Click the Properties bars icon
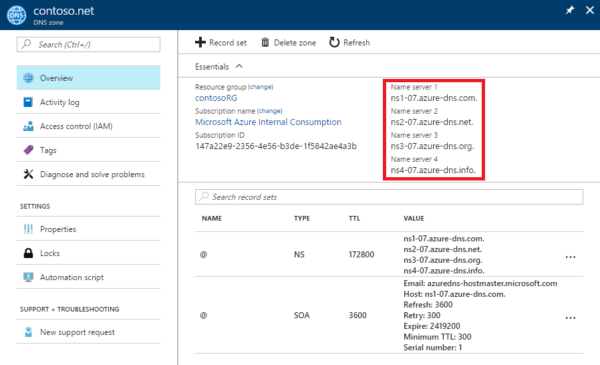 28,229
